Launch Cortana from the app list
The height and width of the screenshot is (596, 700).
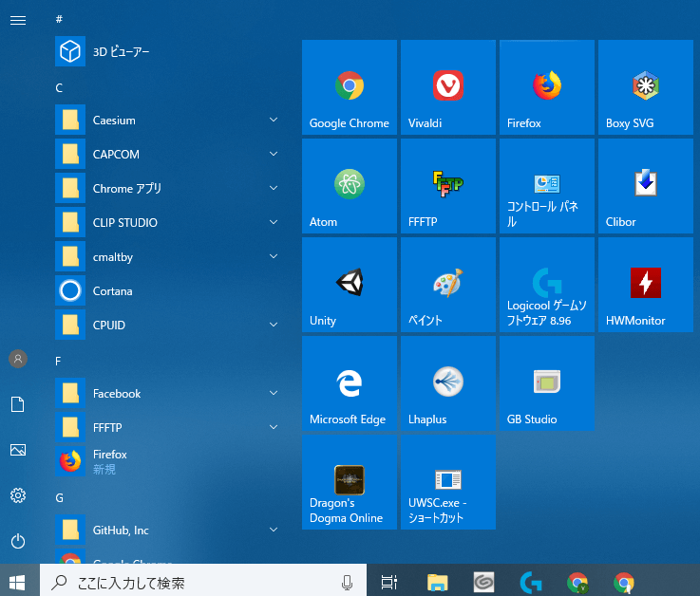(170, 290)
